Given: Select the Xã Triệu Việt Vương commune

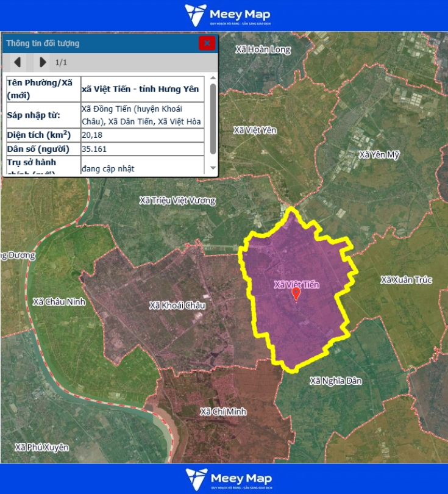Looking at the screenshot, I should [x=177, y=201].
